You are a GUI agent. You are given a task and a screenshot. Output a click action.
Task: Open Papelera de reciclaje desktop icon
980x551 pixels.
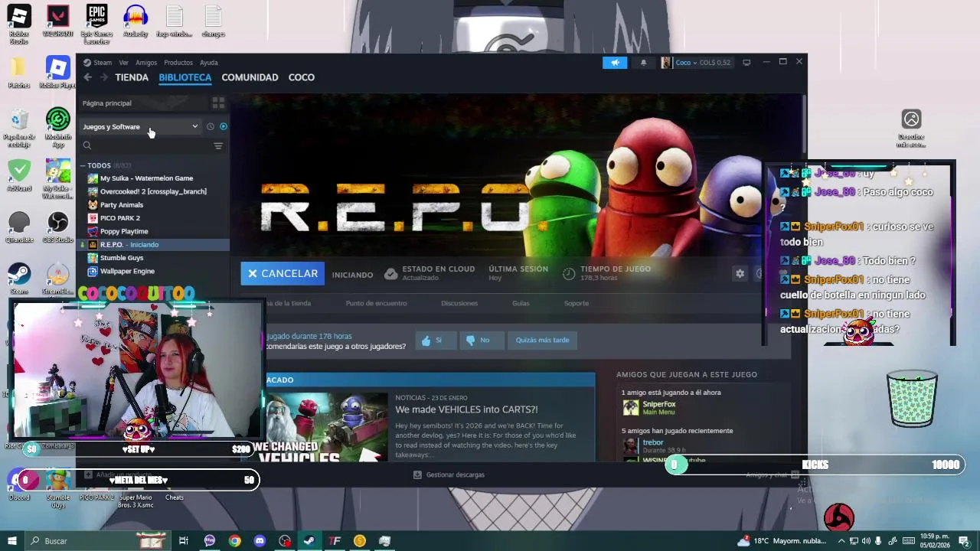click(x=19, y=128)
